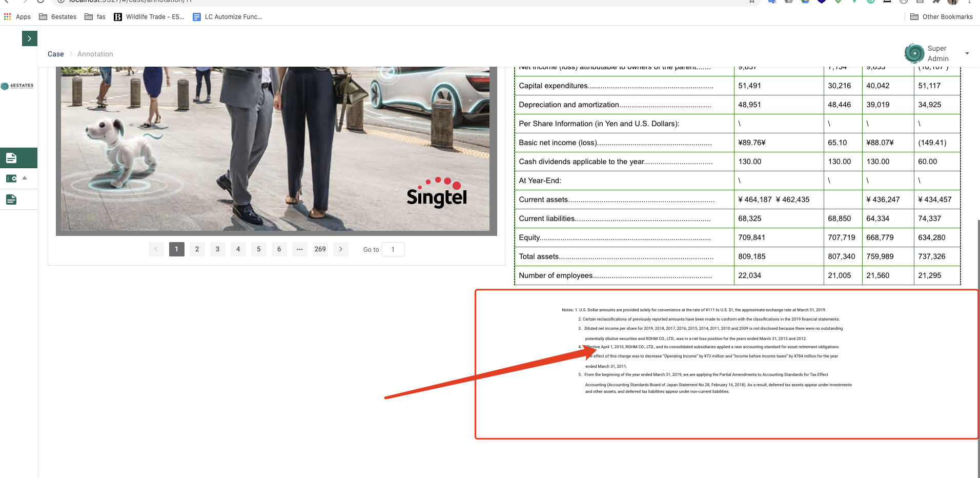Click the 6ESTATES logo in sidebar
Image resolution: width=980 pixels, height=478 pixels.
[x=18, y=86]
